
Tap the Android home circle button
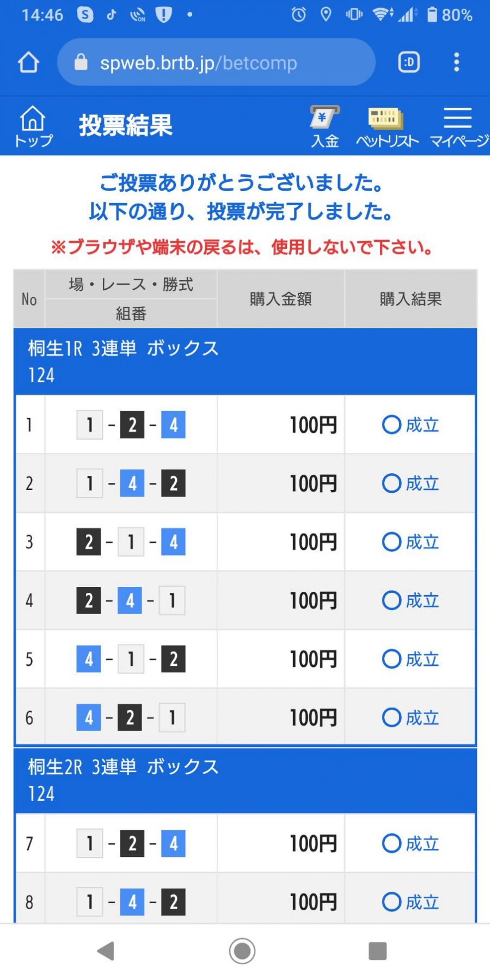[242, 951]
